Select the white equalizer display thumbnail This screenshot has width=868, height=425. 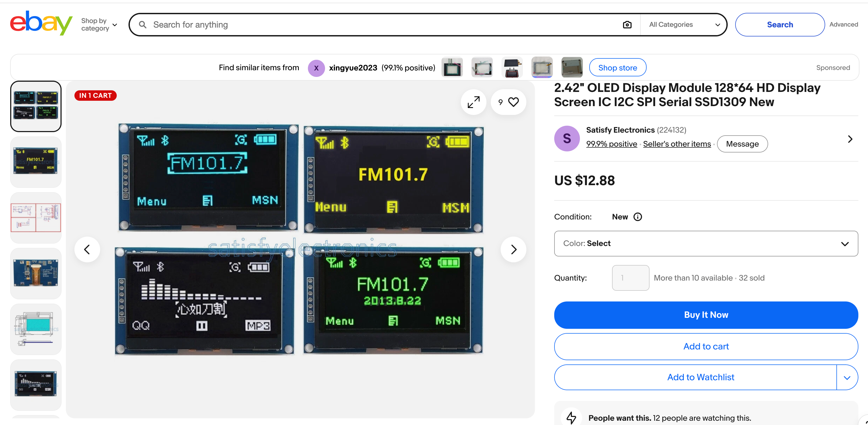tap(36, 385)
